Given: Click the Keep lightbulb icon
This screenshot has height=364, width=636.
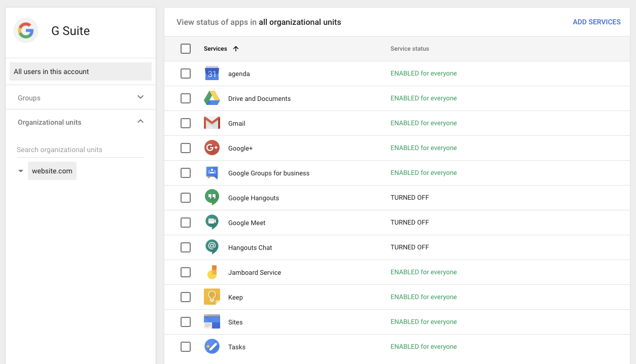Looking at the screenshot, I should point(212,297).
